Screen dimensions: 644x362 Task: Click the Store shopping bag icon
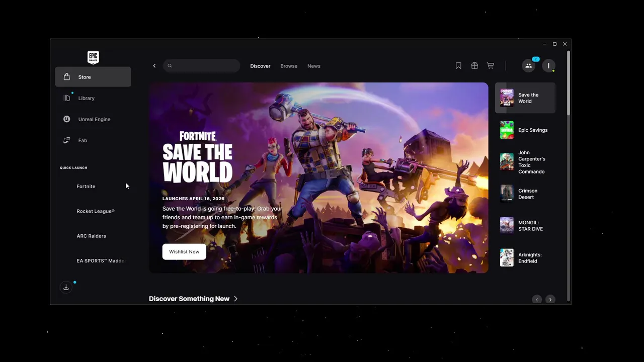pos(66,77)
